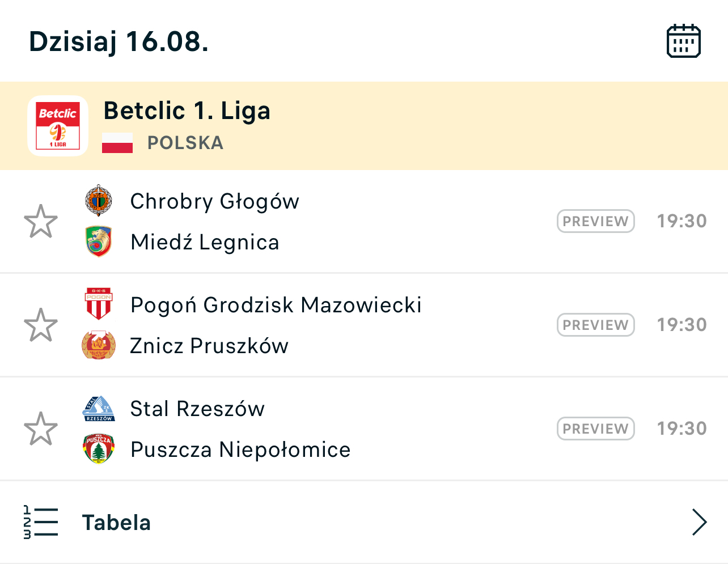Screen dimensions: 728x564
Task: Open the Betclic 1. Liga league header
Action: tap(187, 111)
